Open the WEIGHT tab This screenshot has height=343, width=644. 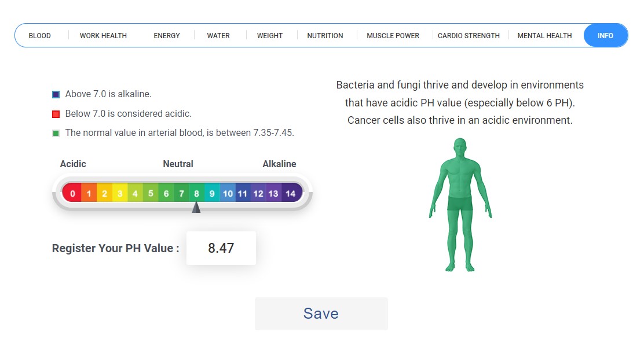tap(270, 36)
